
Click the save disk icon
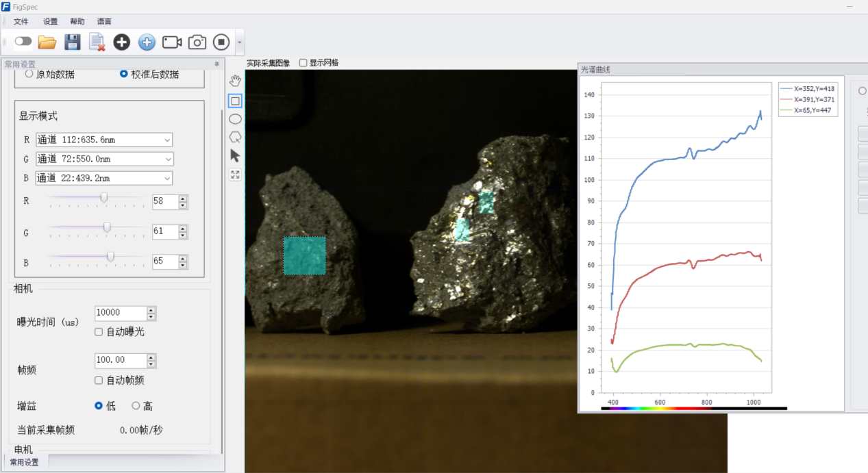(x=73, y=42)
